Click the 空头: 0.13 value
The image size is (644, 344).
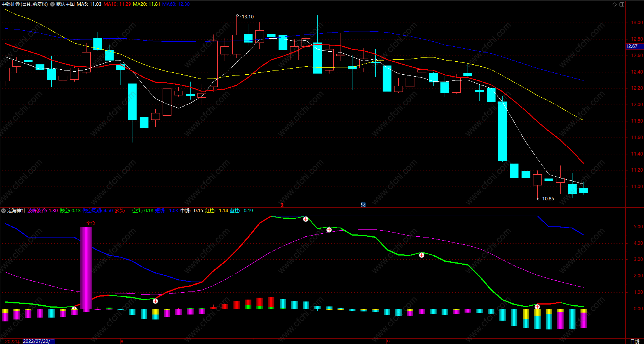[x=143, y=211]
